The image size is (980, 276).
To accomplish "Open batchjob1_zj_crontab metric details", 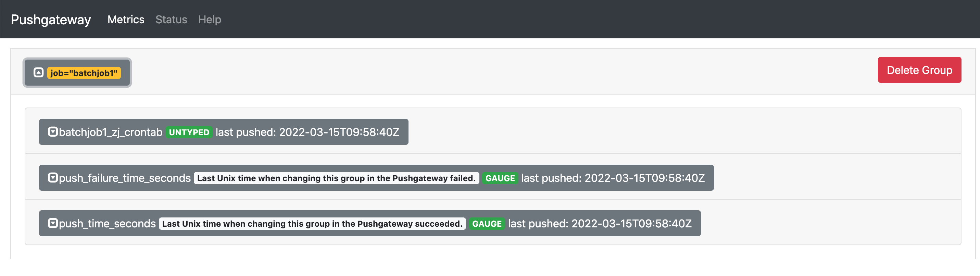I will (224, 132).
